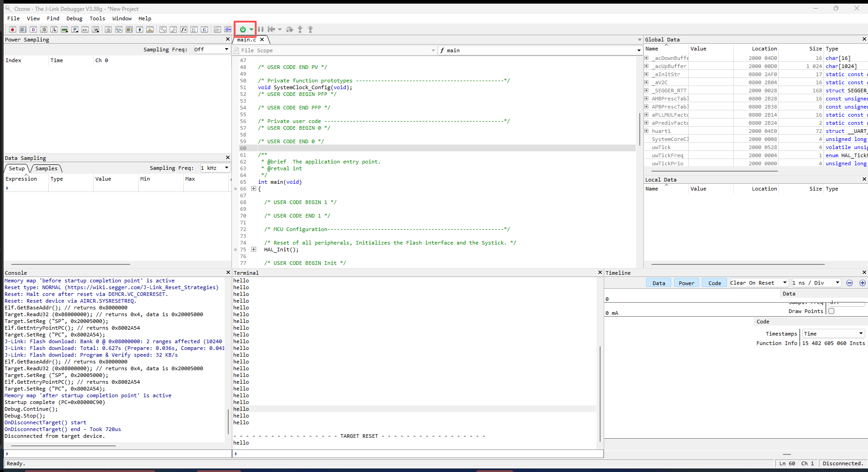This screenshot has width=868, height=472.
Task: Open Find window with magnifier icon
Action: click(x=173, y=30)
